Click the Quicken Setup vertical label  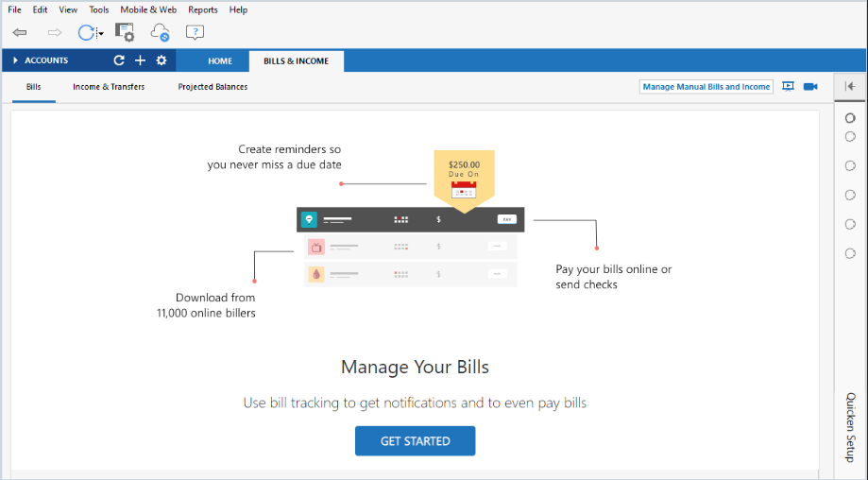pos(850,427)
